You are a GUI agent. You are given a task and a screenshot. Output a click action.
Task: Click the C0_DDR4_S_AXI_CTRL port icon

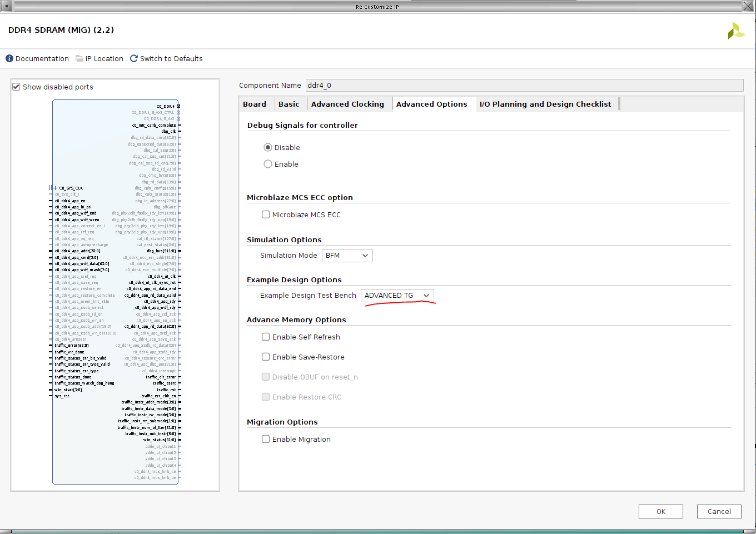click(x=178, y=112)
